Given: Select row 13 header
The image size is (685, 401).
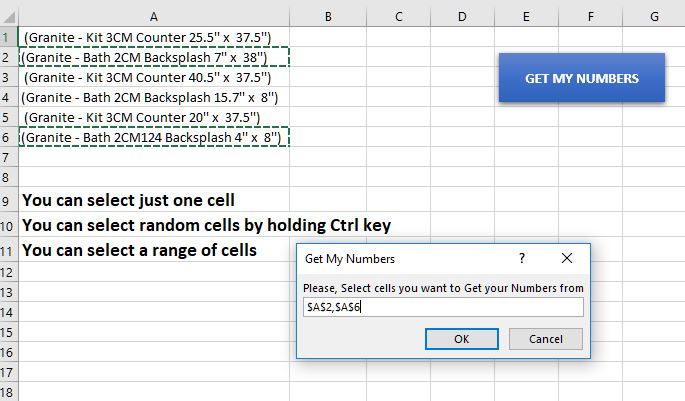Looking at the screenshot, I should (9, 293).
